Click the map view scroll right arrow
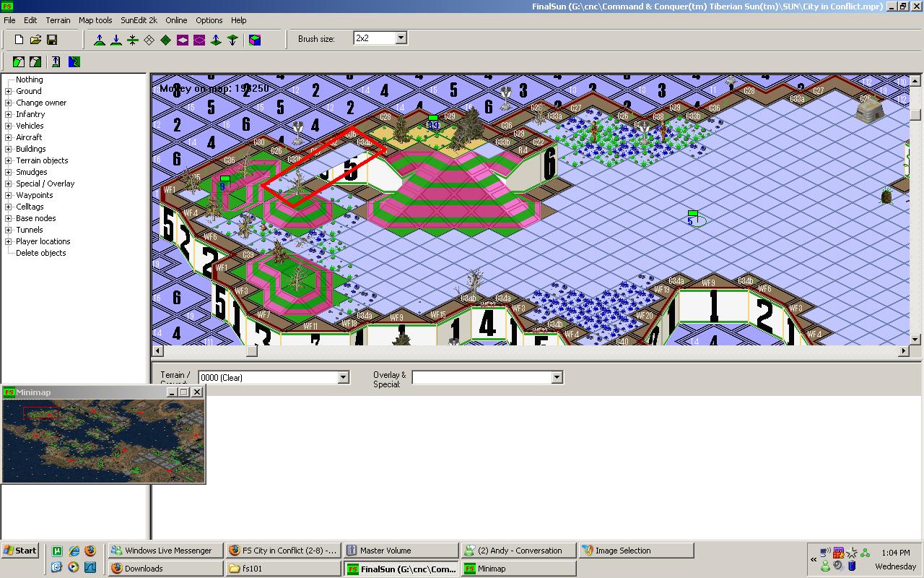Screen dimensions: 924x578 point(904,351)
